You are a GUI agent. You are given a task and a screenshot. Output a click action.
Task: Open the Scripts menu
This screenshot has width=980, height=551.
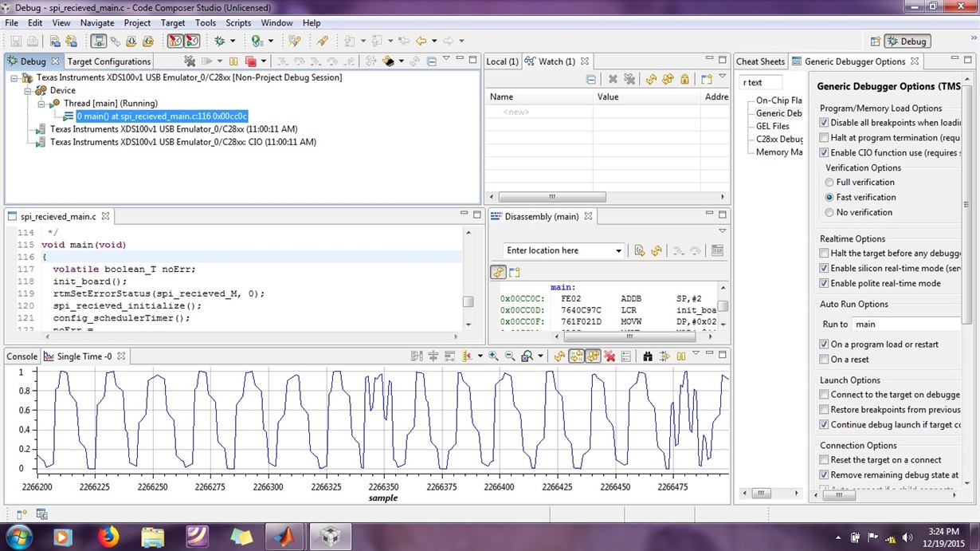tap(237, 23)
